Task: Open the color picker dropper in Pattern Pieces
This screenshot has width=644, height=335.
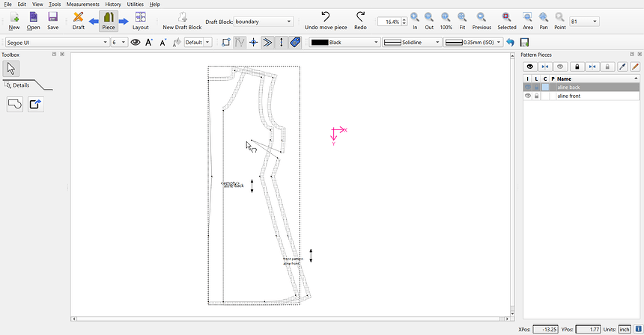Action: point(622,67)
